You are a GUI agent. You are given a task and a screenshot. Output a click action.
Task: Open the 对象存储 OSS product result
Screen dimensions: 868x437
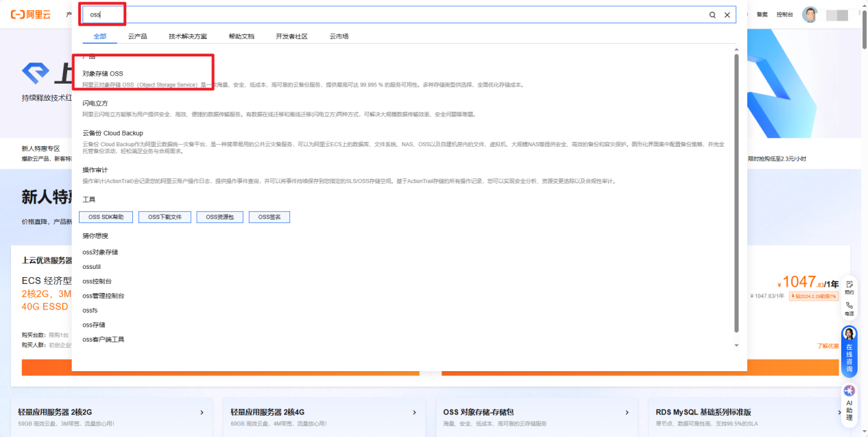[103, 73]
